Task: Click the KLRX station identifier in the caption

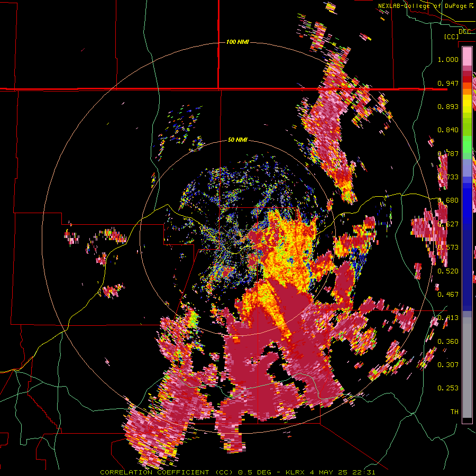Action: click(296, 472)
